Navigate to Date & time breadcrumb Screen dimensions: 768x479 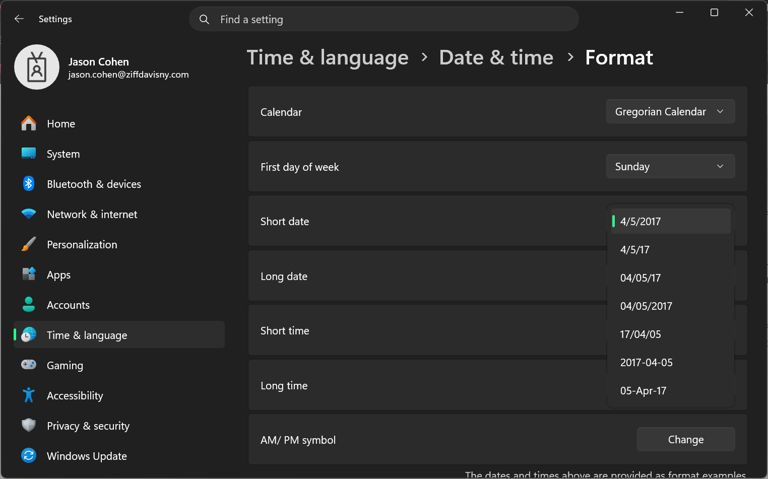pos(496,58)
